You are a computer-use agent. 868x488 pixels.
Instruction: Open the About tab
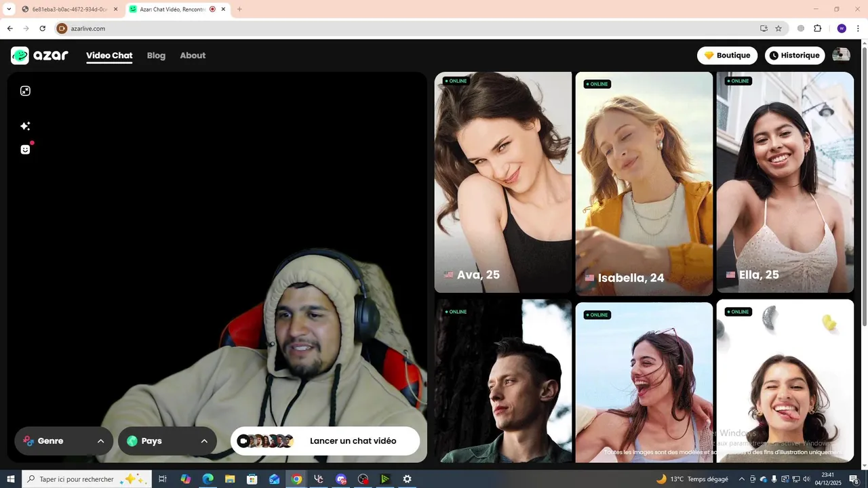coord(193,56)
